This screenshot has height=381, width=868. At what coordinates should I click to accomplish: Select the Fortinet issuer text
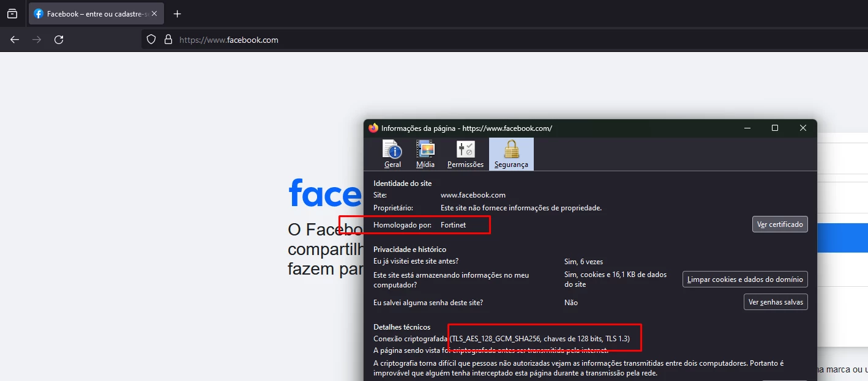coord(453,225)
